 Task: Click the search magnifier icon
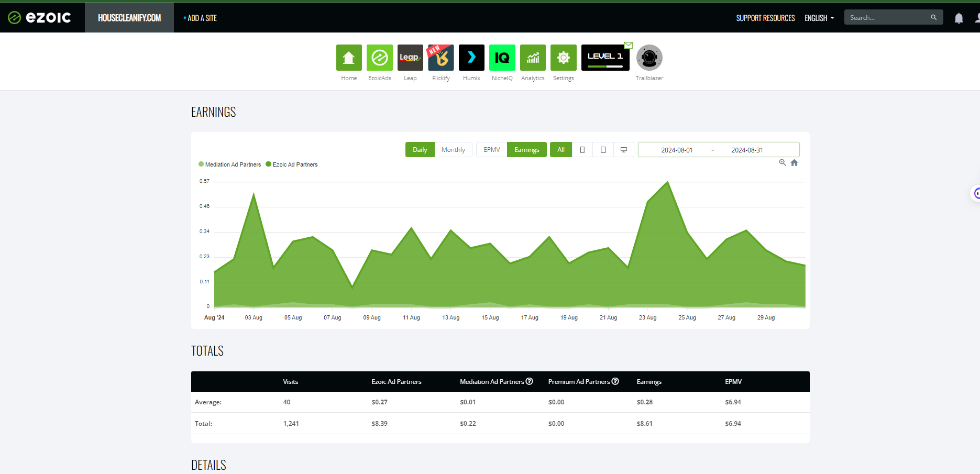coord(933,17)
